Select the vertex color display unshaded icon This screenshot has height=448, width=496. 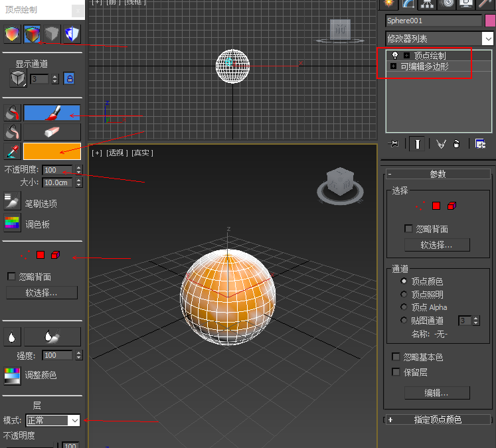(x=32, y=34)
